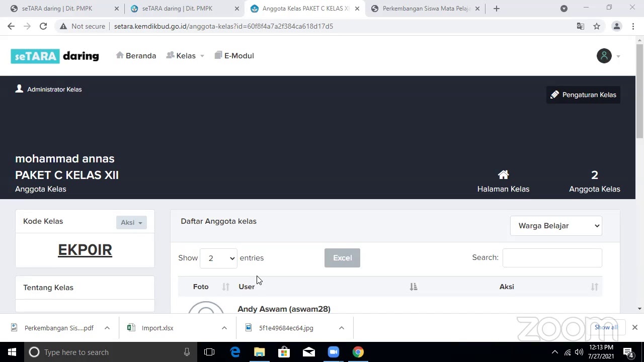The image size is (644, 362).
Task: Open notification center icon
Action: point(628,352)
